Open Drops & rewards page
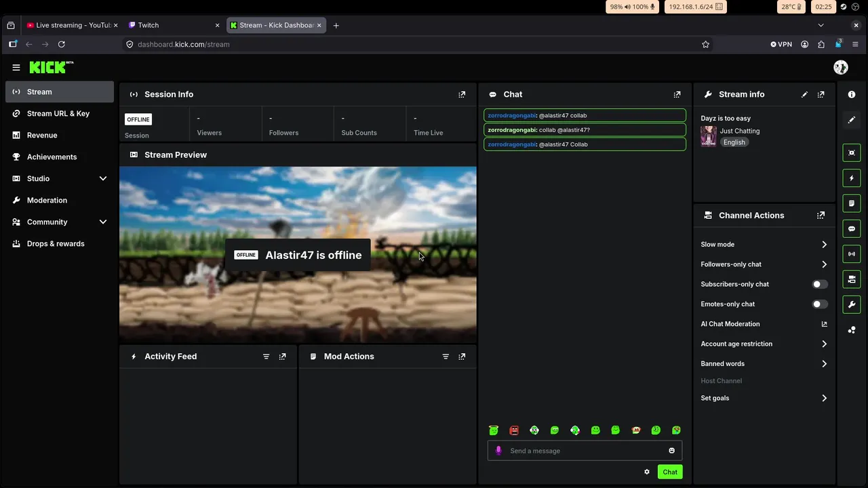This screenshot has height=488, width=868. tap(60, 243)
